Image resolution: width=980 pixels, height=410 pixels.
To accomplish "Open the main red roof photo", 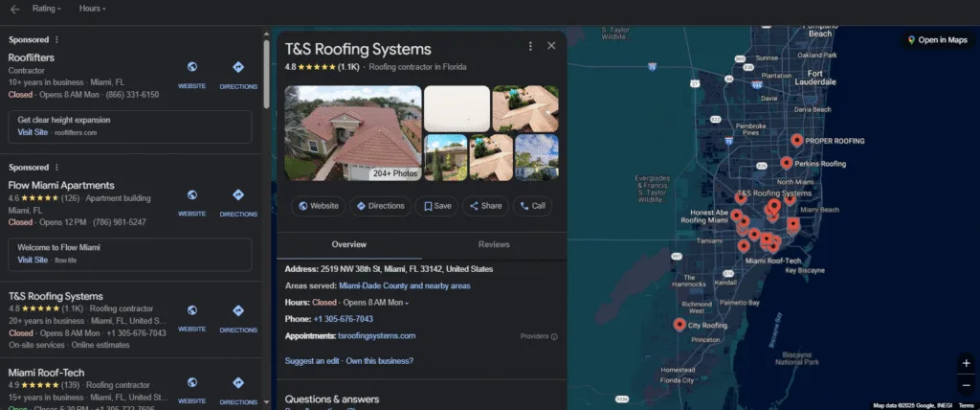I will (x=353, y=133).
